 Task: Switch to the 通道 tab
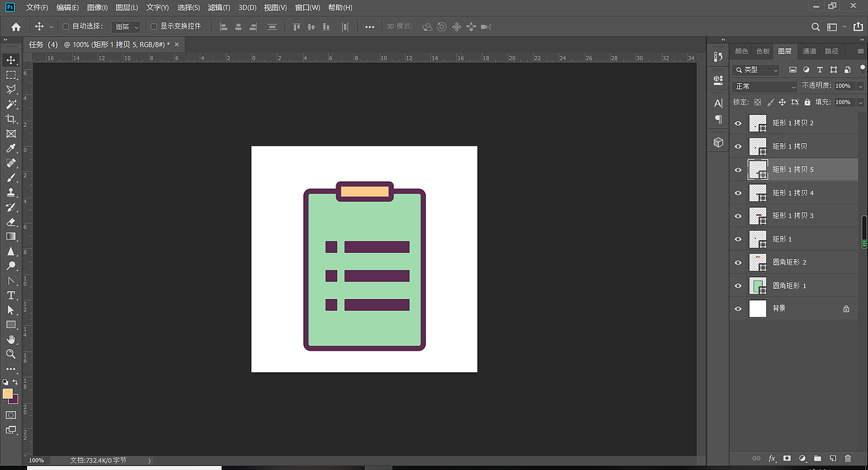tap(810, 51)
